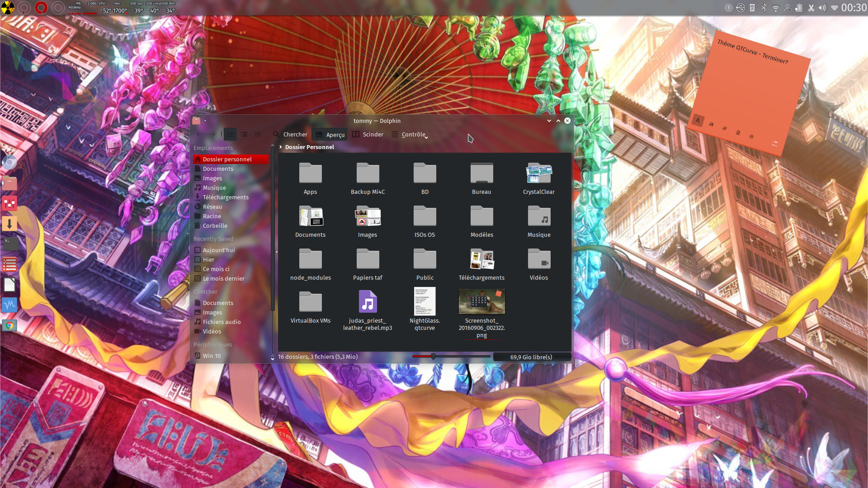Select the Backup Mi4C folder

point(368,178)
